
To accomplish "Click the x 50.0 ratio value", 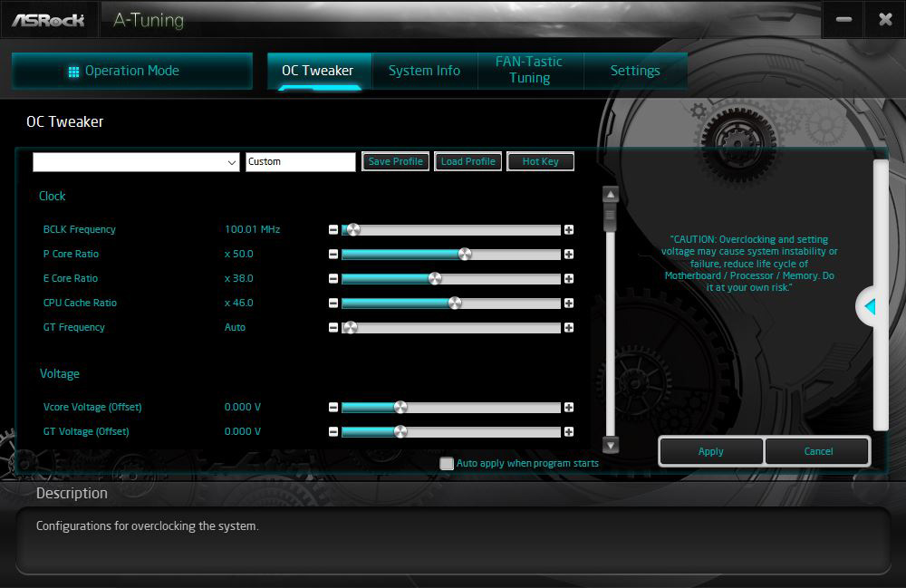I will tap(238, 255).
